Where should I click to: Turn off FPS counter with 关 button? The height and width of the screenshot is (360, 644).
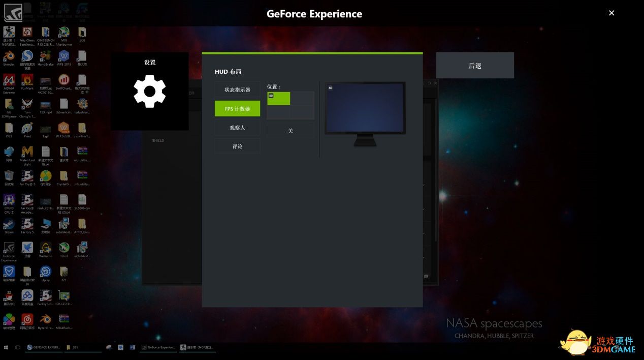point(291,131)
